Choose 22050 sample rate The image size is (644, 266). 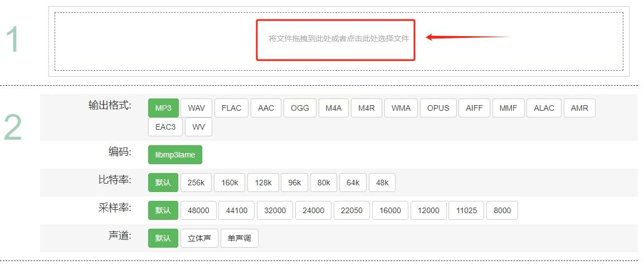click(352, 210)
